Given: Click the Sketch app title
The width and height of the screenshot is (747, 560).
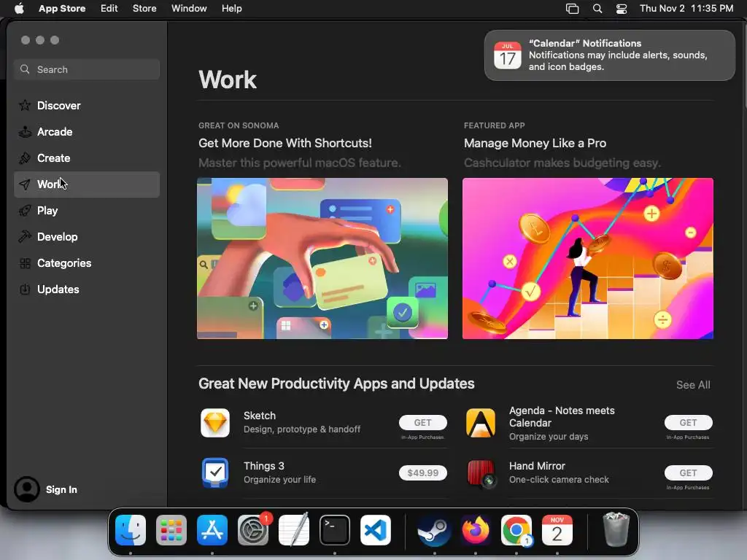Looking at the screenshot, I should point(259,416).
